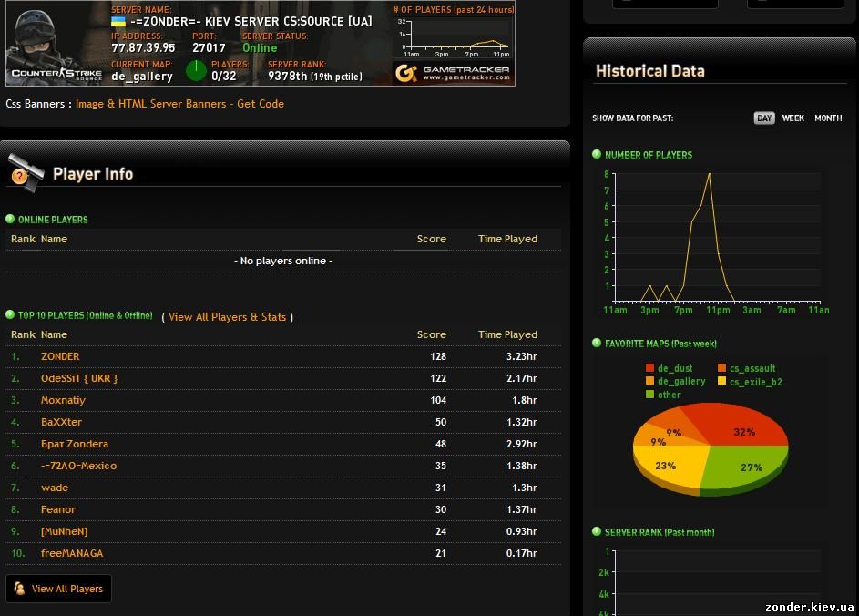Click ZONDER's score value 128
This screenshot has width=859, height=616.
pyautogui.click(x=438, y=356)
